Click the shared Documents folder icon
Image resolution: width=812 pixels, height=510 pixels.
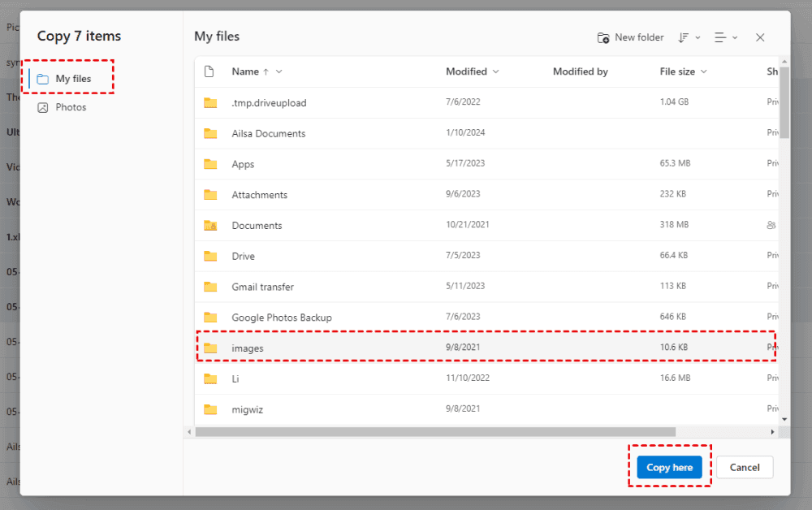point(210,225)
